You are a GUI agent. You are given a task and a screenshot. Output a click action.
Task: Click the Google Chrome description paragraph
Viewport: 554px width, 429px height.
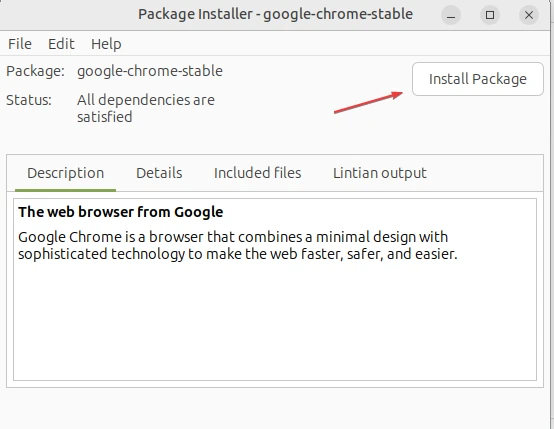click(238, 245)
